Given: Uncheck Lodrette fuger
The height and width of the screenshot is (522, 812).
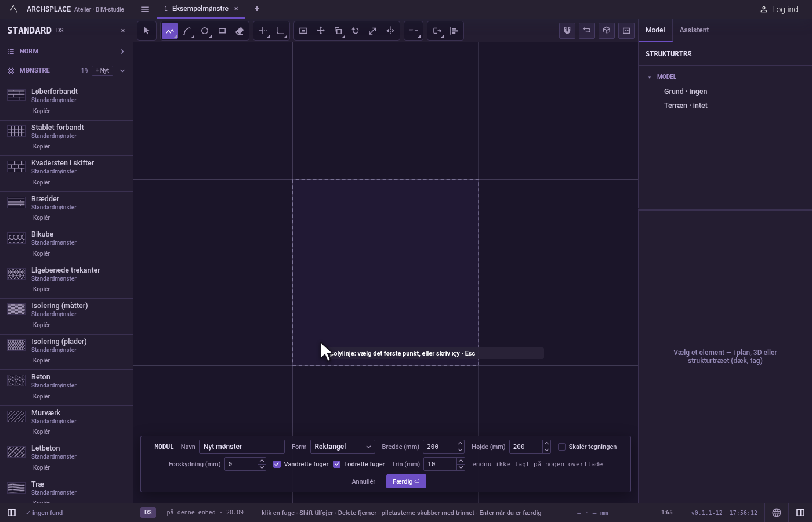Looking at the screenshot, I should coord(337,464).
